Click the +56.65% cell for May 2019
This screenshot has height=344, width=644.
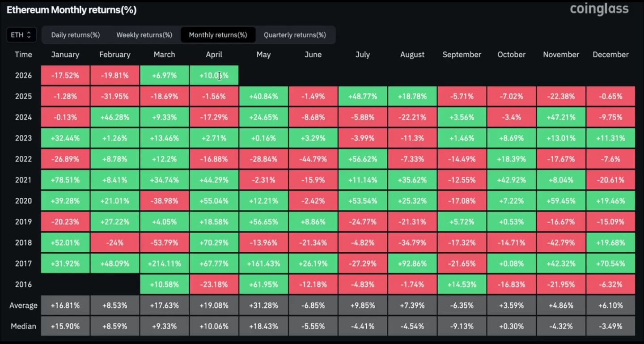pyautogui.click(x=264, y=222)
